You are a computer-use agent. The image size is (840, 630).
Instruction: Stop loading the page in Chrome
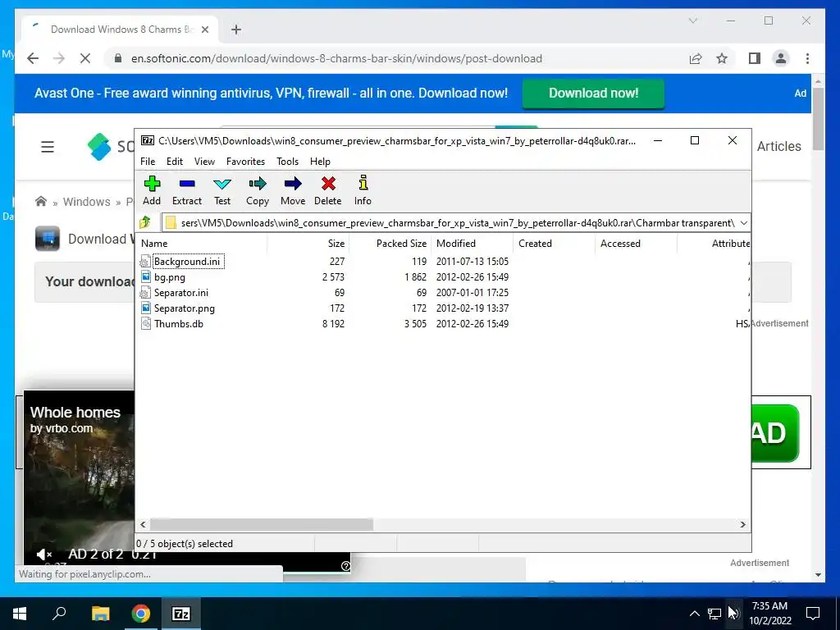84,58
